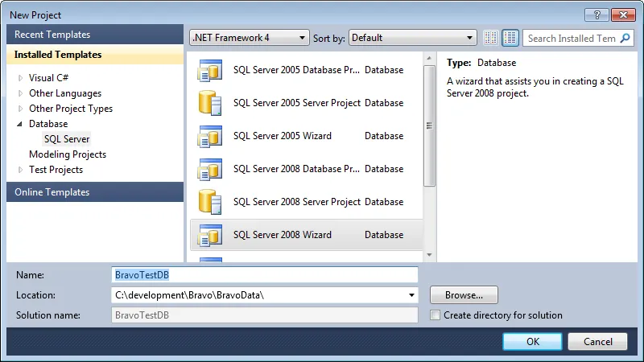
Task: Switch to medium icons list view
Action: 510,38
